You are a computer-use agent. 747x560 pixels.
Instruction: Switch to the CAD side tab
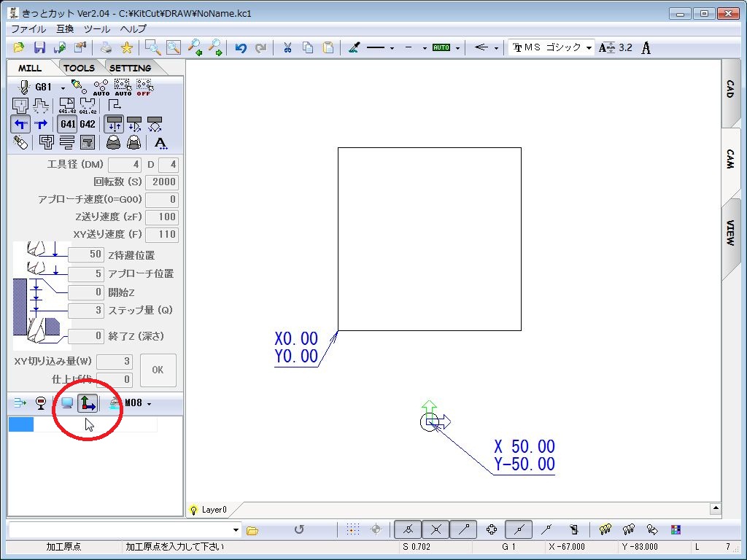pyautogui.click(x=731, y=90)
